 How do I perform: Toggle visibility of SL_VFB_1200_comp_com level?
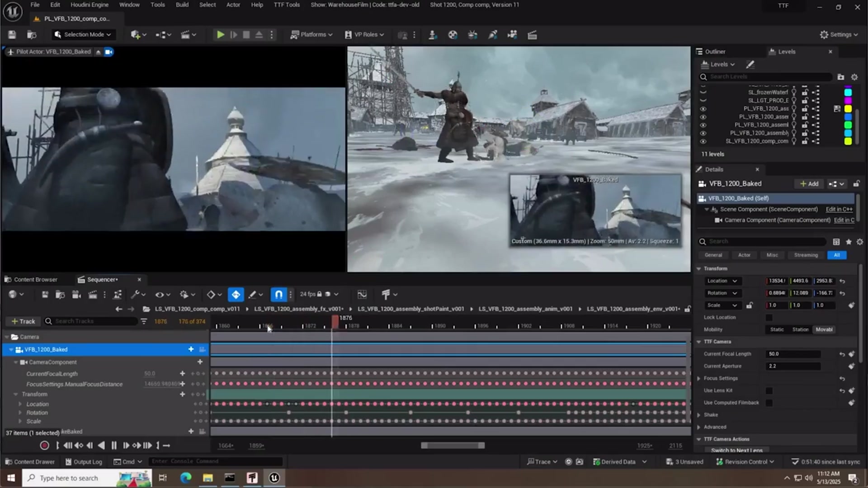(703, 141)
